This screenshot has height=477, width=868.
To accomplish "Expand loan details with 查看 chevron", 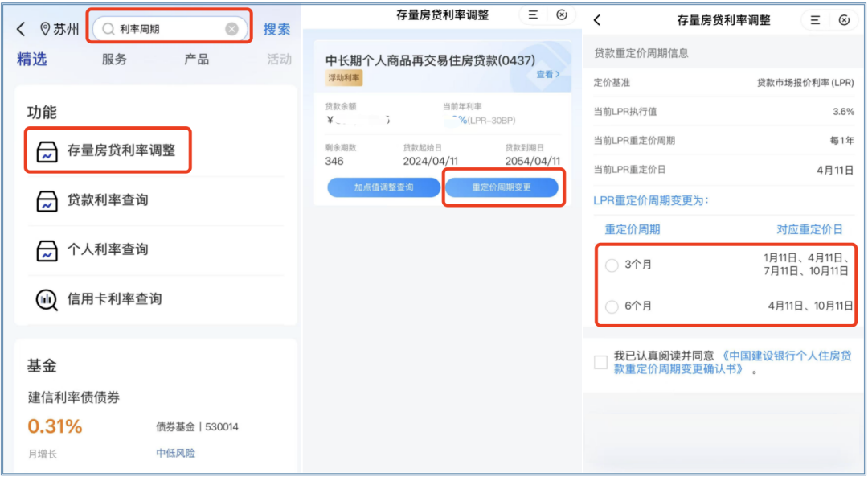I will (548, 74).
